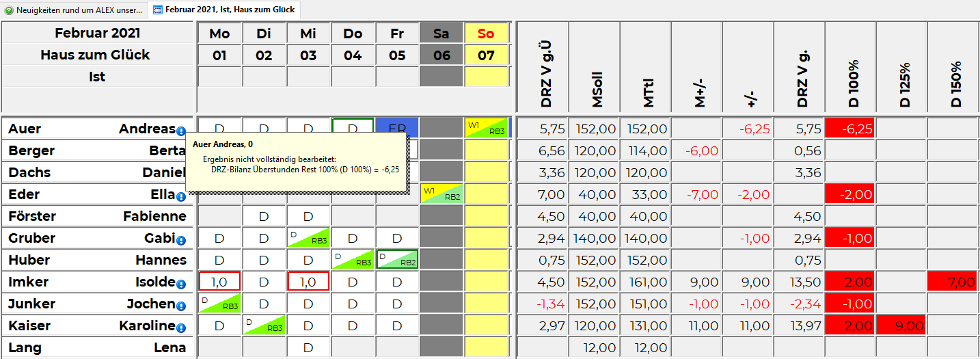Viewport: 980px width, 359px height.
Task: Click calendar icon on the Februar 2021 tab
Action: tap(158, 10)
